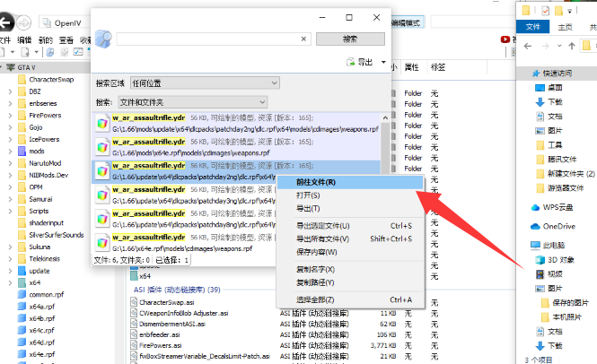Click the 3D 对象 cube icon
The height and width of the screenshot is (364, 597).
(x=540, y=260)
